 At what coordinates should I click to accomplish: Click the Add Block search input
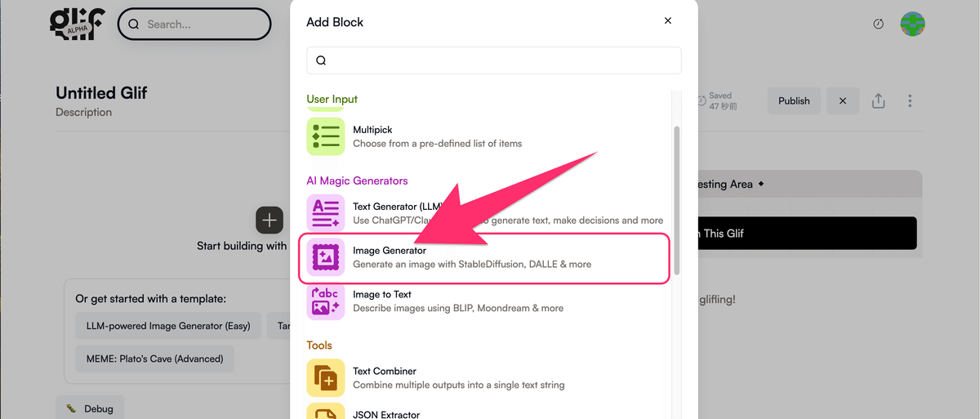pos(494,60)
